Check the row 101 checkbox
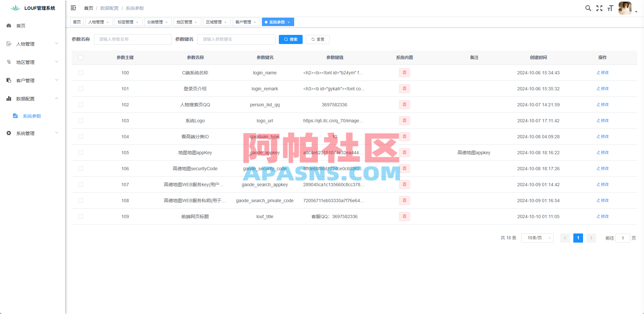644x314 pixels. click(81, 89)
